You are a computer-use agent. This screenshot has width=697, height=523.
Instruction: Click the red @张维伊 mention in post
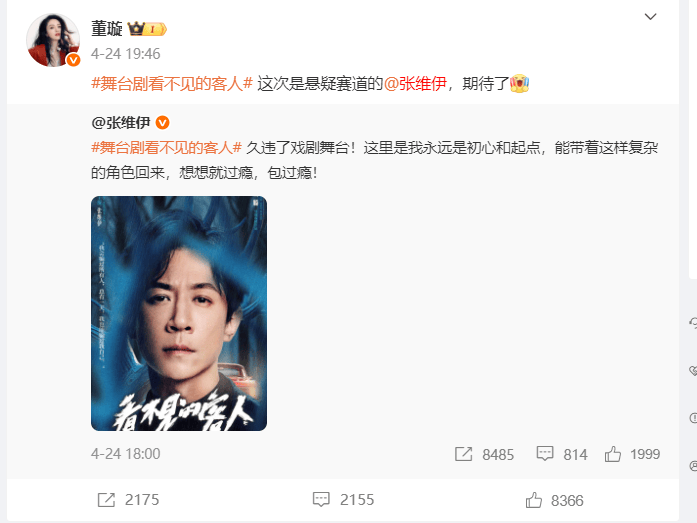pos(415,84)
